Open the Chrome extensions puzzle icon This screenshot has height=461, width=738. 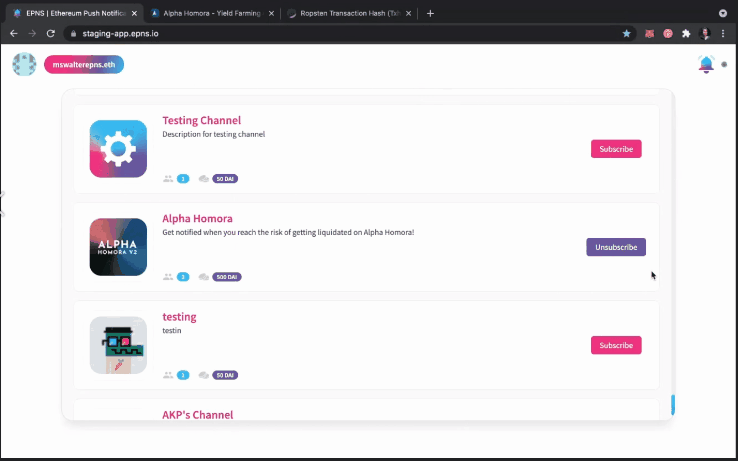(x=686, y=33)
